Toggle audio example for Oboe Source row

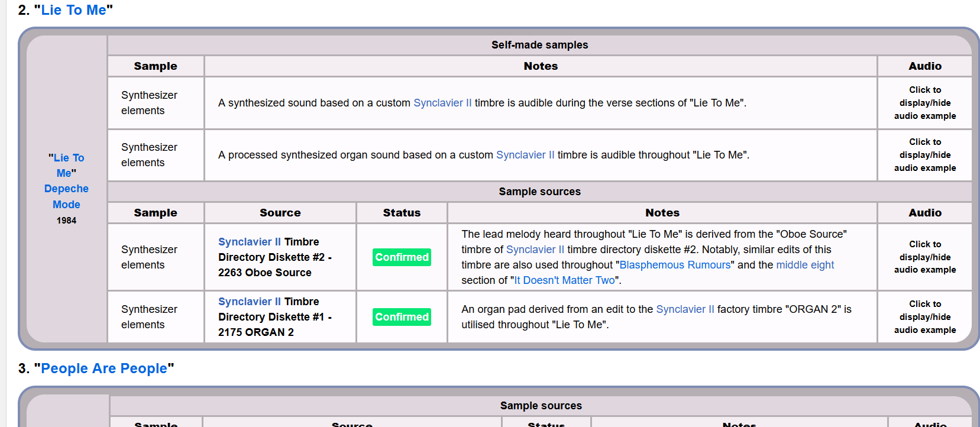(x=924, y=257)
